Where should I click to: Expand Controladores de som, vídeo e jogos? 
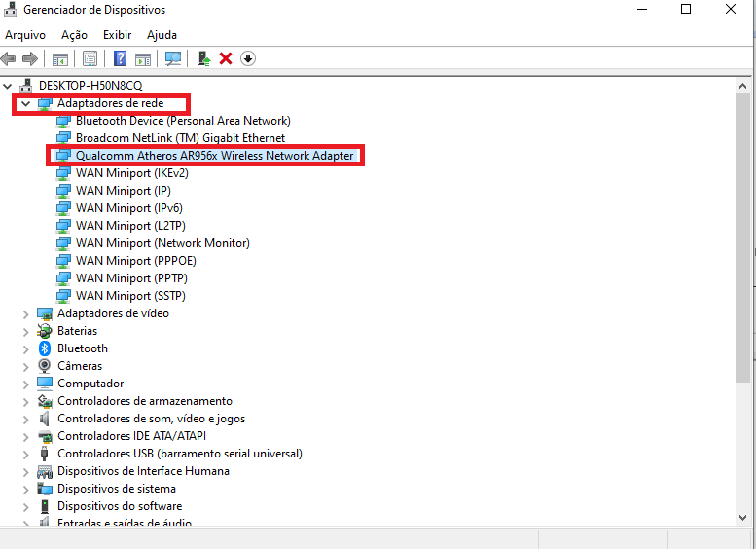click(26, 420)
